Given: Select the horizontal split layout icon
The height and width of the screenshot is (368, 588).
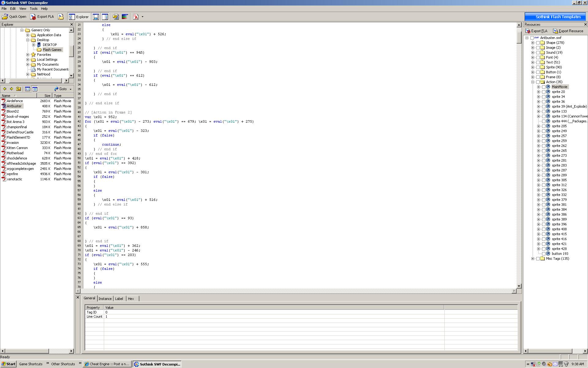Looking at the screenshot, I should point(96,17).
